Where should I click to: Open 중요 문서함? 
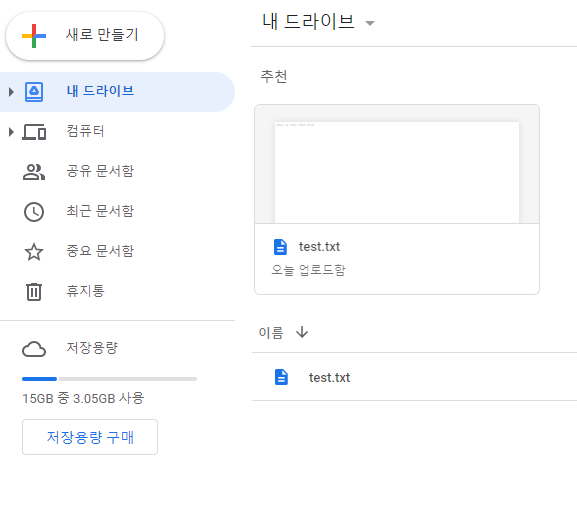click(100, 251)
